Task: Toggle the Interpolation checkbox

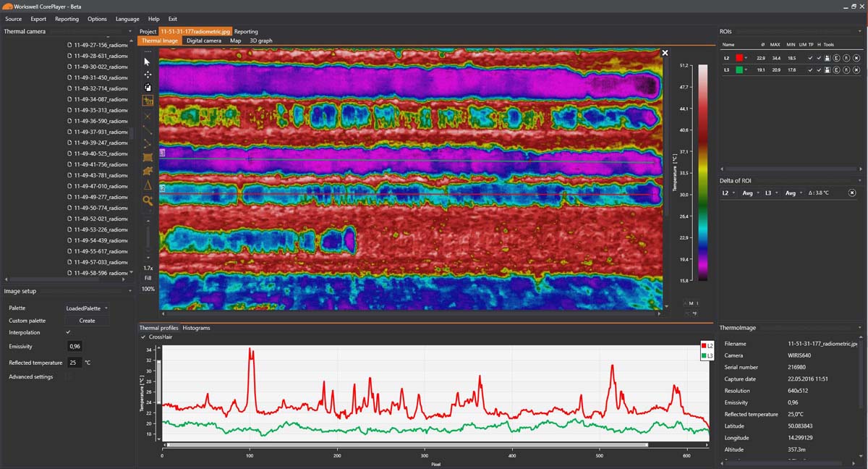Action: point(69,332)
